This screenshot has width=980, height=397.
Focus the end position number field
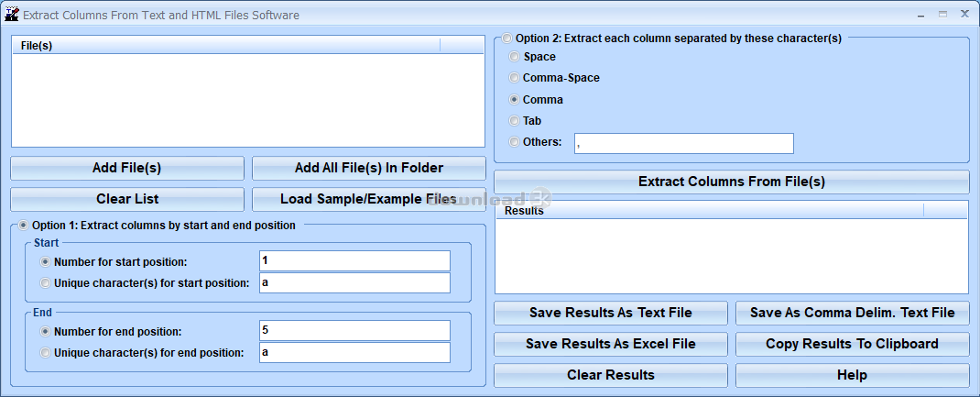pyautogui.click(x=354, y=330)
